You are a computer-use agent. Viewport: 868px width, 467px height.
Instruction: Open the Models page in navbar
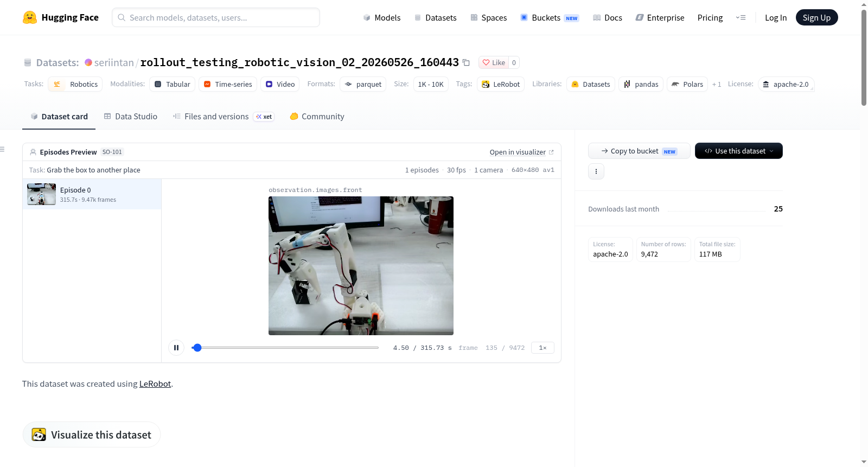[x=382, y=17]
